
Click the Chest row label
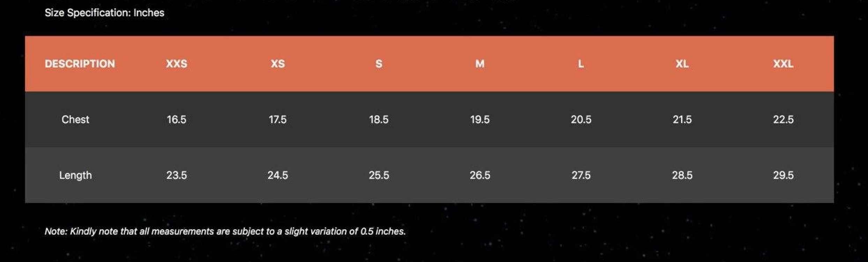75,120
